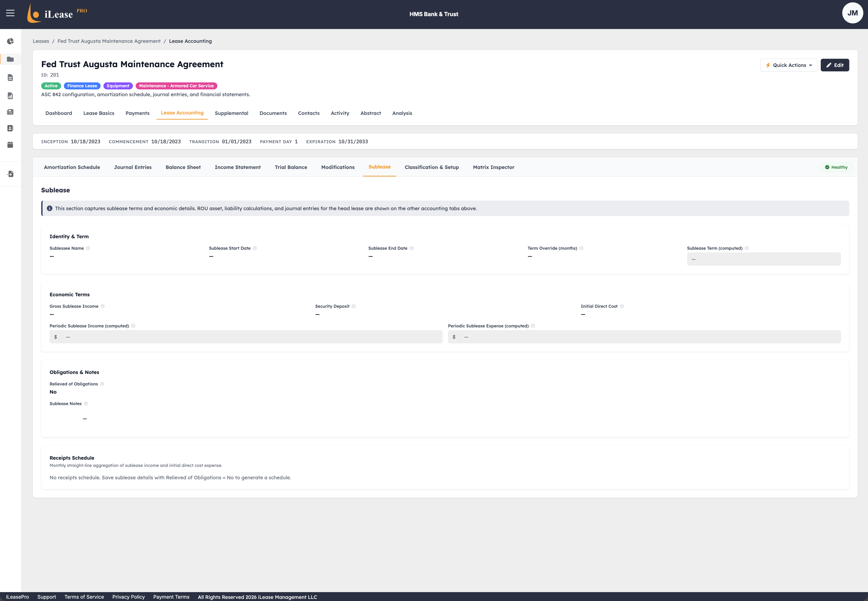Open the calendar sidebar icon
Viewport: 868px width, 601px height.
[x=10, y=145]
